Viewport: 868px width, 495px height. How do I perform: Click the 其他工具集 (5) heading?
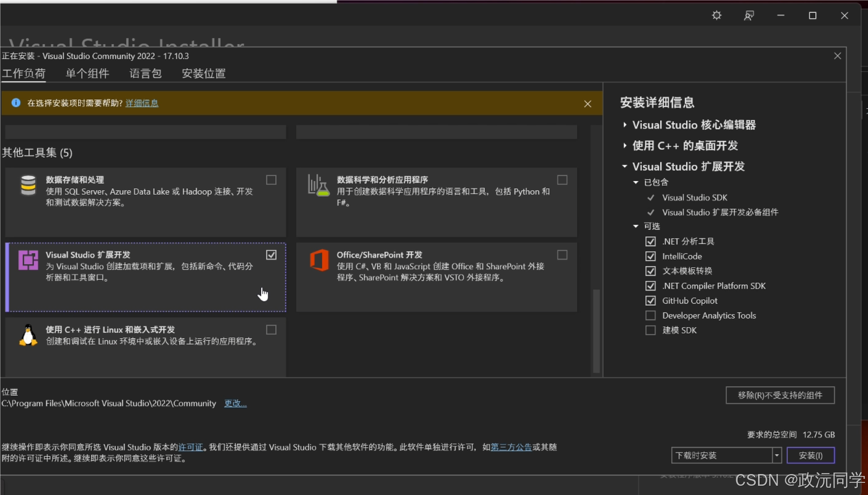coord(37,153)
